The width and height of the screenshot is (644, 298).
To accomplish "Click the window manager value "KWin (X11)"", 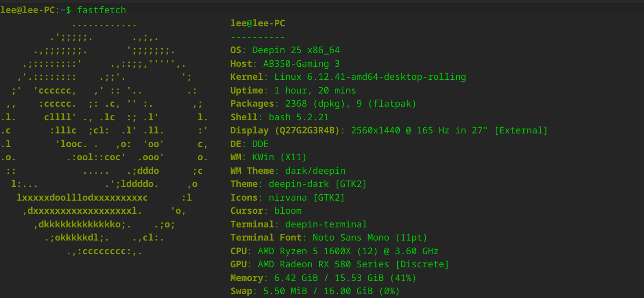I will 279,157.
